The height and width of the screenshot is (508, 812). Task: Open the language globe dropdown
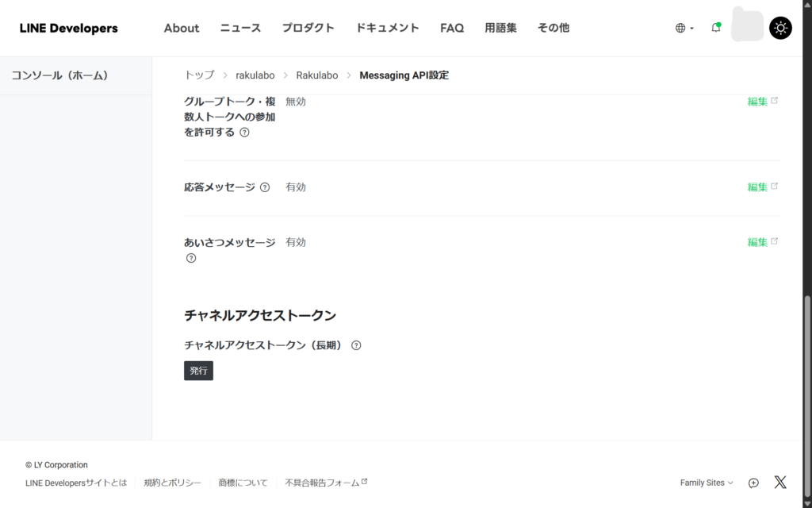[x=684, y=28]
